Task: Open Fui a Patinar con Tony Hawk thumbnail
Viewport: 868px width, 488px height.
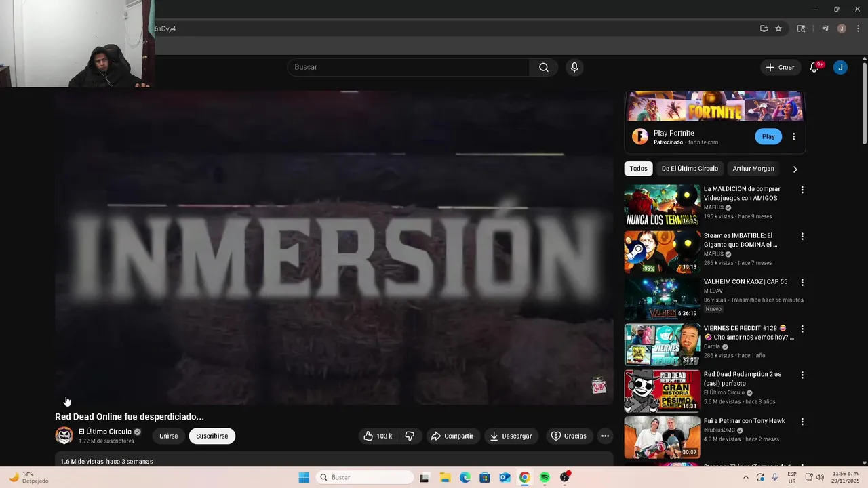Action: [x=662, y=438]
